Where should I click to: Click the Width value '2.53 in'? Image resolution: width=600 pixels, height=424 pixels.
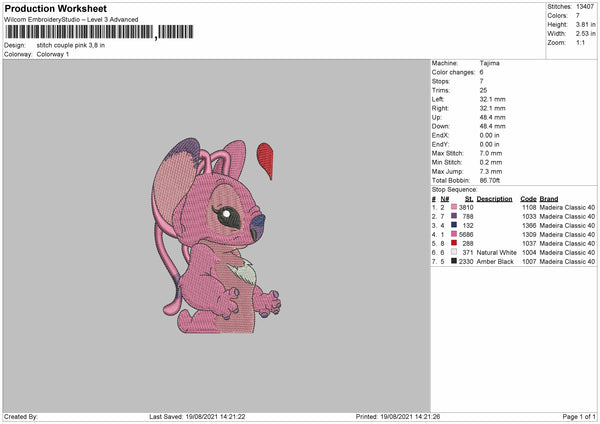585,34
